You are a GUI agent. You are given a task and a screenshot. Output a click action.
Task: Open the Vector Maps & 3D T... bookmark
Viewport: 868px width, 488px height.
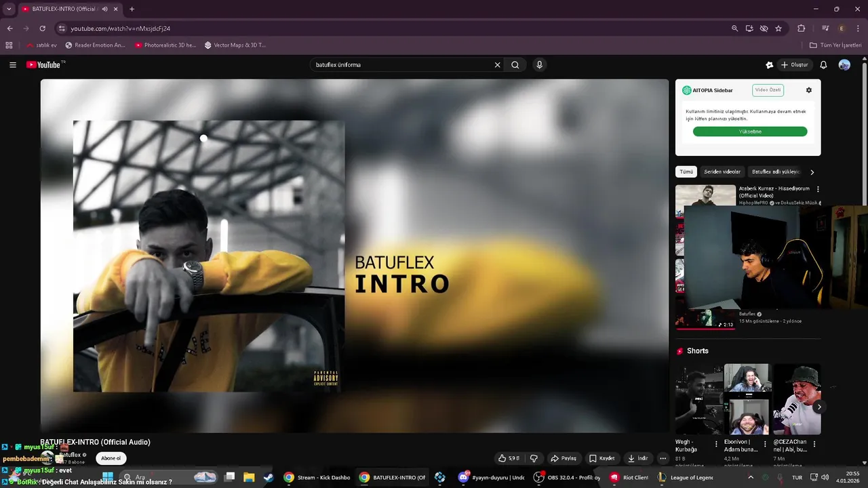pos(235,45)
